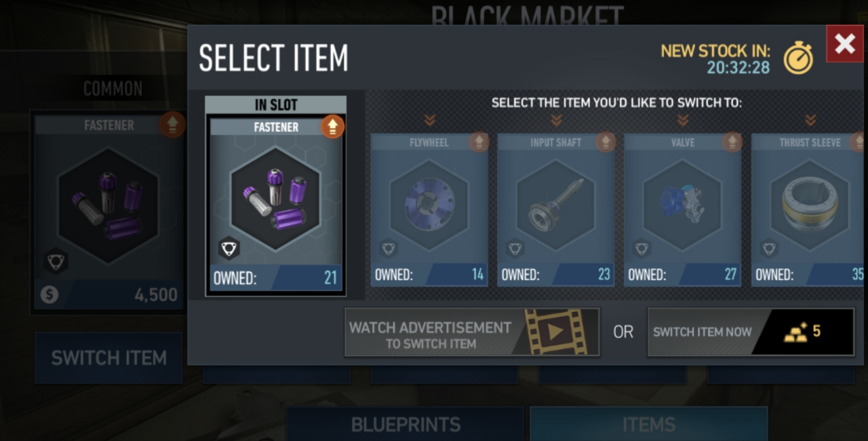Switch to the Items tab

pos(649,424)
